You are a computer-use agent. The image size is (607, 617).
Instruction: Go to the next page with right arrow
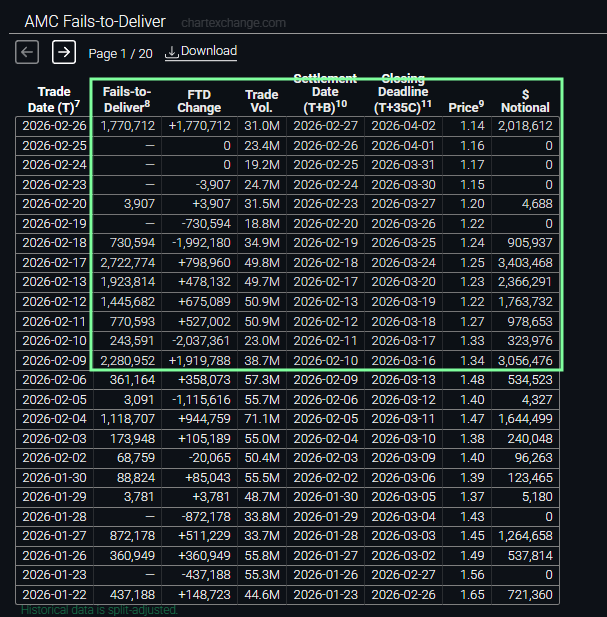(64, 52)
